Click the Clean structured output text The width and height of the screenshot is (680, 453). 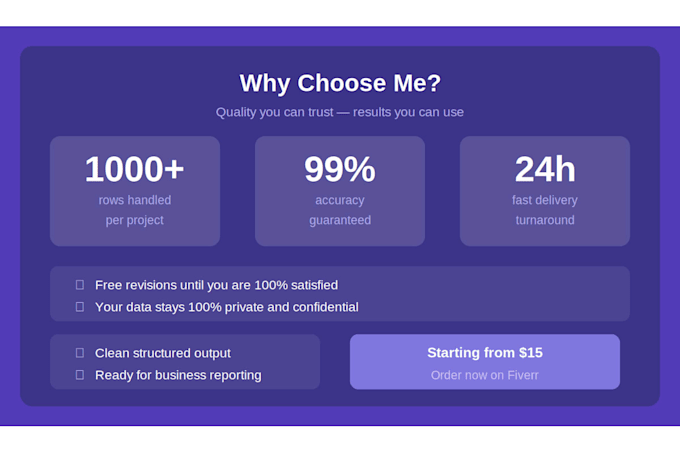coord(163,353)
